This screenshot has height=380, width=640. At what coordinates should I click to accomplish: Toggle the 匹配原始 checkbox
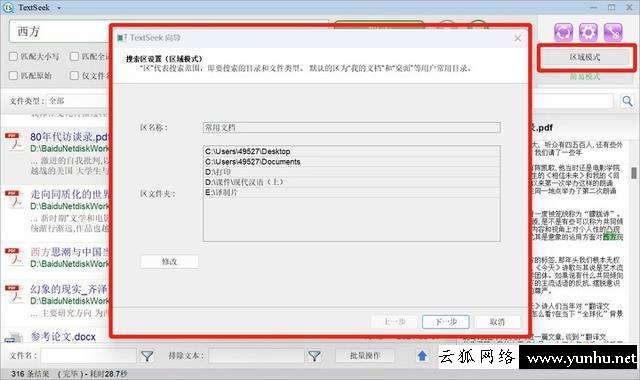coord(13,76)
